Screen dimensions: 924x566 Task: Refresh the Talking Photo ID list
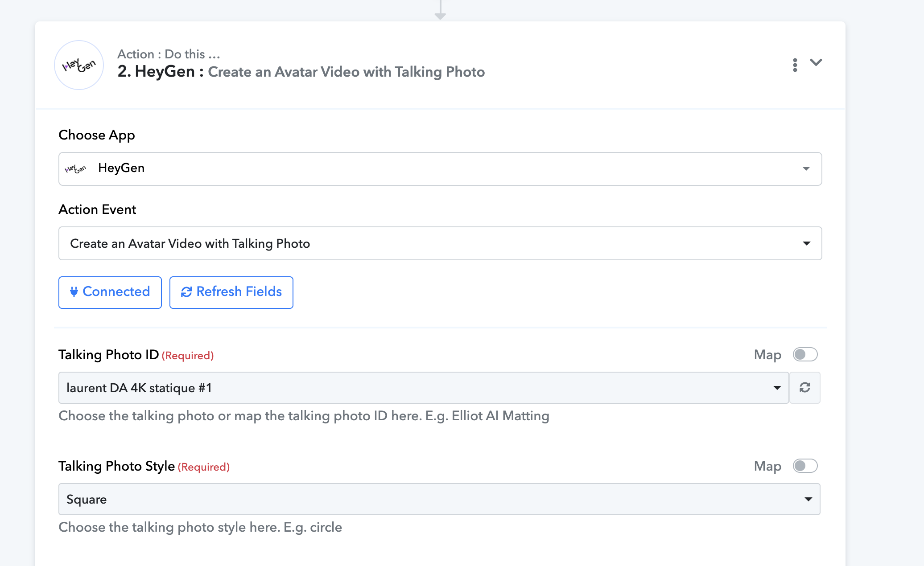click(x=805, y=388)
